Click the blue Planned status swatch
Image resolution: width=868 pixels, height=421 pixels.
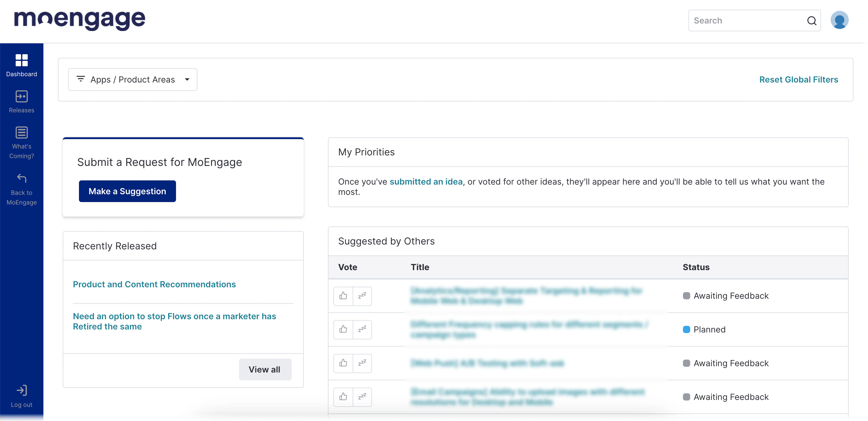[x=686, y=329]
